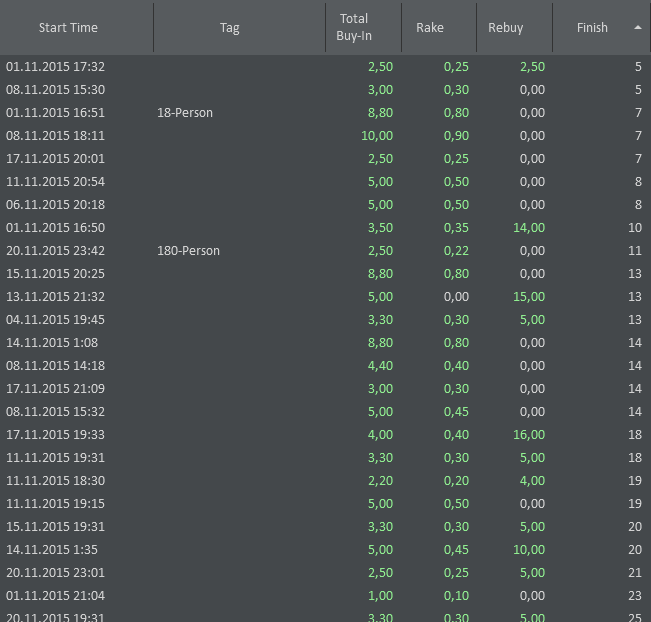The width and height of the screenshot is (651, 622).
Task: Click the 180-Person tag cell
Action: [x=188, y=251]
